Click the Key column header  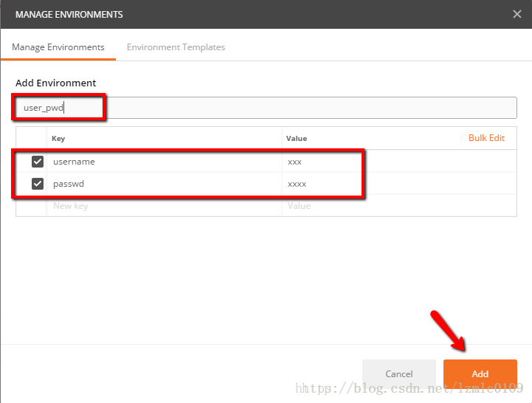point(58,139)
